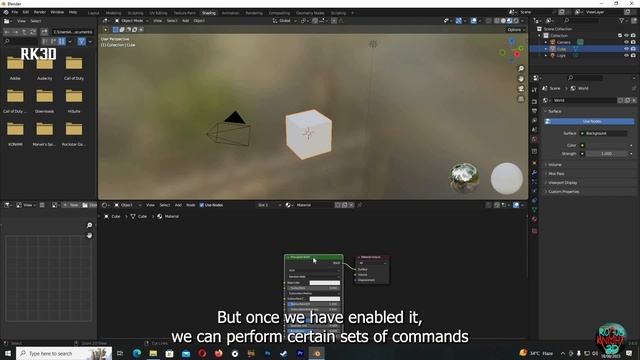Image resolution: width=640 pixels, height=360 pixels.
Task: Expand the Volume panel in World properties
Action: [x=555, y=164]
